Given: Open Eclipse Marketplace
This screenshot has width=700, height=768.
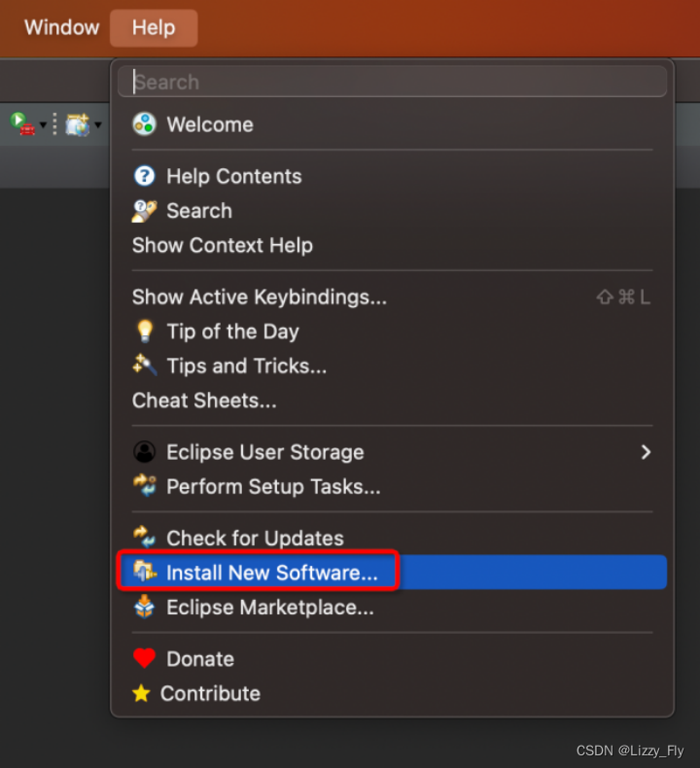Looking at the screenshot, I should click(392, 608).
